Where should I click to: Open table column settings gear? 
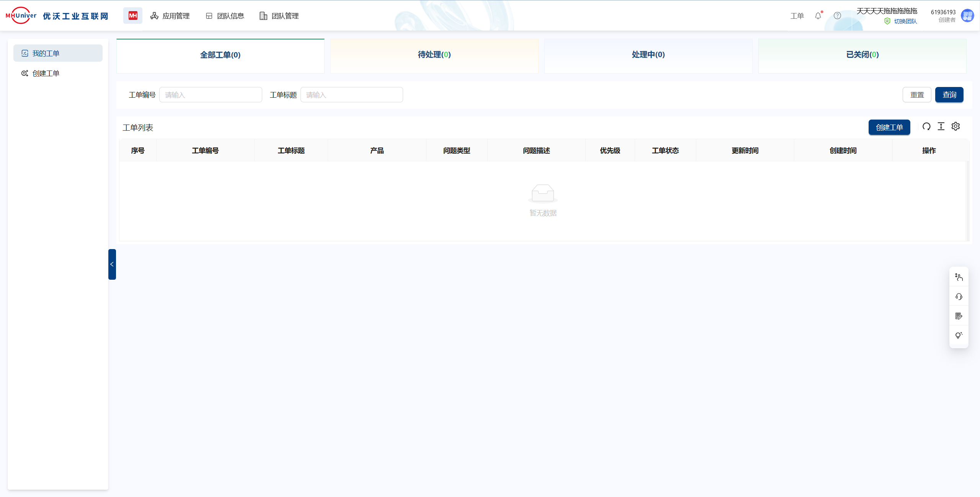(x=955, y=126)
